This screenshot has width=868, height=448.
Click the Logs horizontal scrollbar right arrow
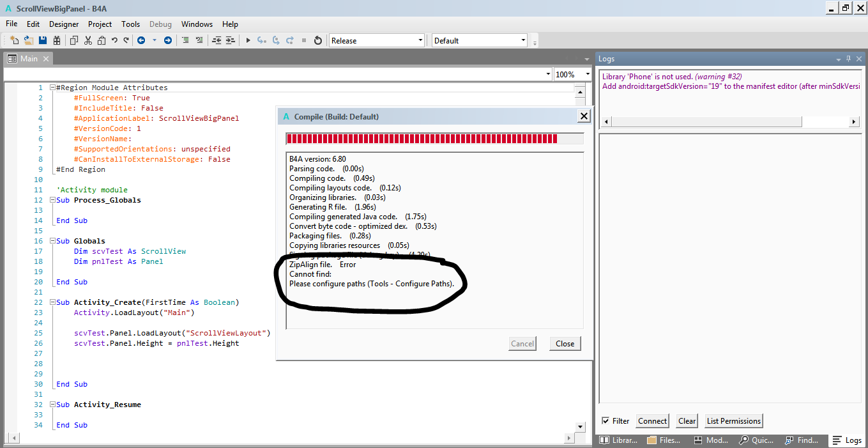tap(853, 121)
